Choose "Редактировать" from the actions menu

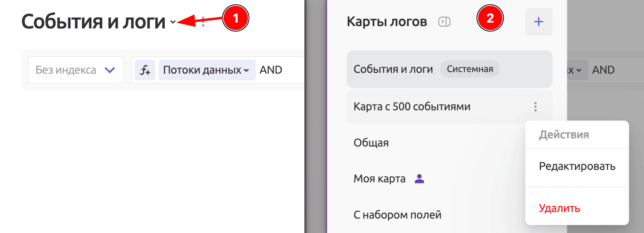click(577, 166)
